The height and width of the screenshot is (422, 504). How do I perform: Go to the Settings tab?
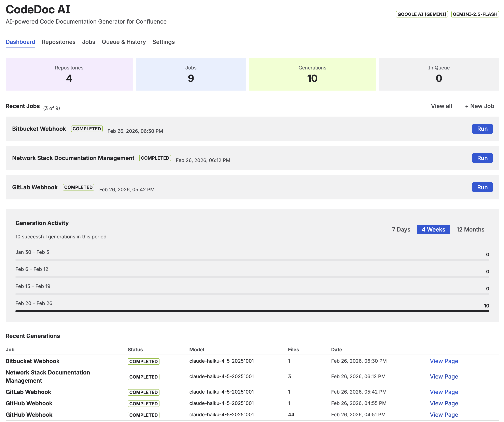point(164,42)
